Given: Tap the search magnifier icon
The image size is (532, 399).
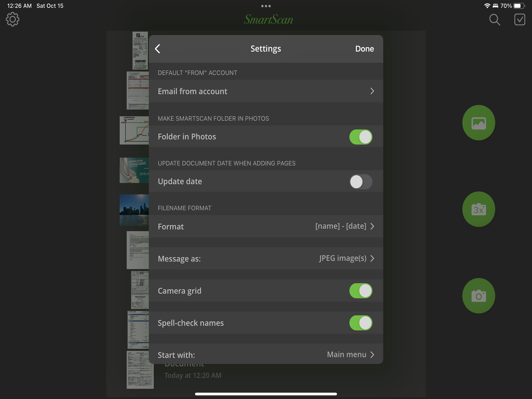Looking at the screenshot, I should tap(494, 19).
